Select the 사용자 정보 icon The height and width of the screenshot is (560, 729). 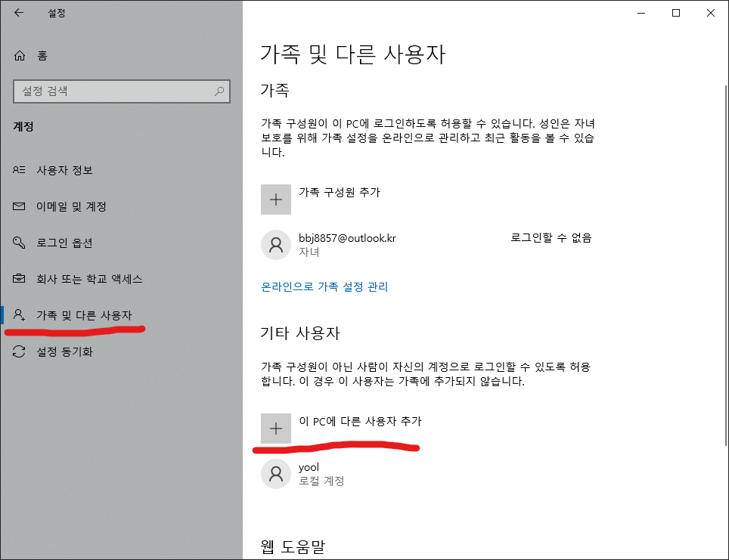tap(19, 170)
